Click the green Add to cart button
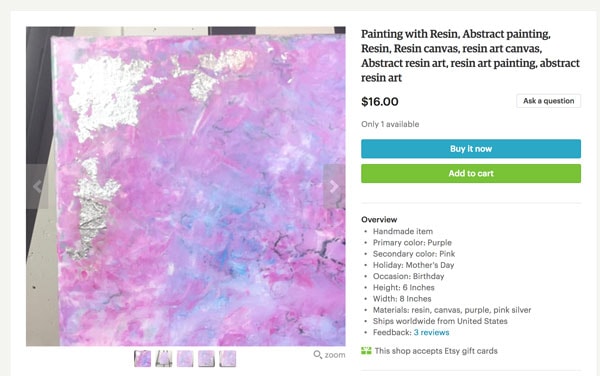 471,174
